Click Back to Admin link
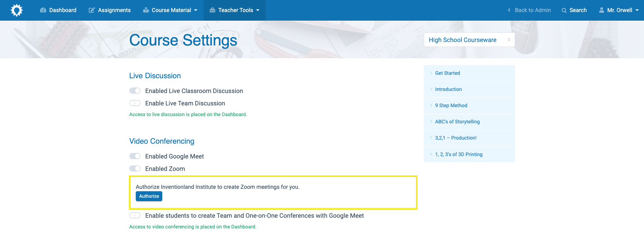 (529, 10)
